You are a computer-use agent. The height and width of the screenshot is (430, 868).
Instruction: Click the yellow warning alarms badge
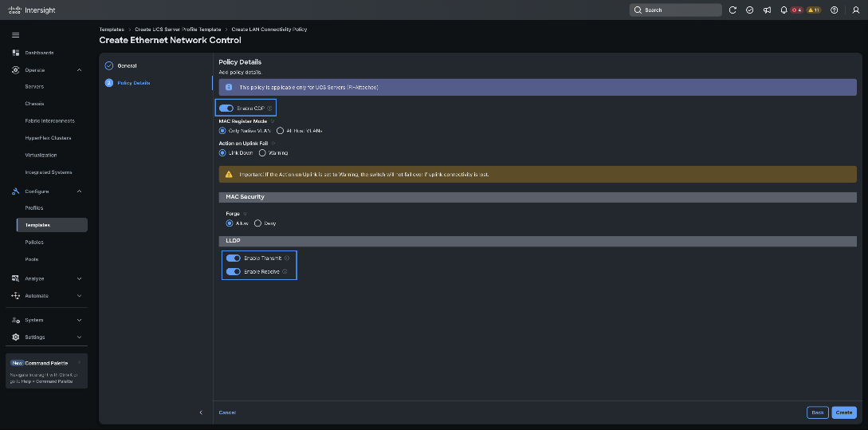tap(814, 10)
